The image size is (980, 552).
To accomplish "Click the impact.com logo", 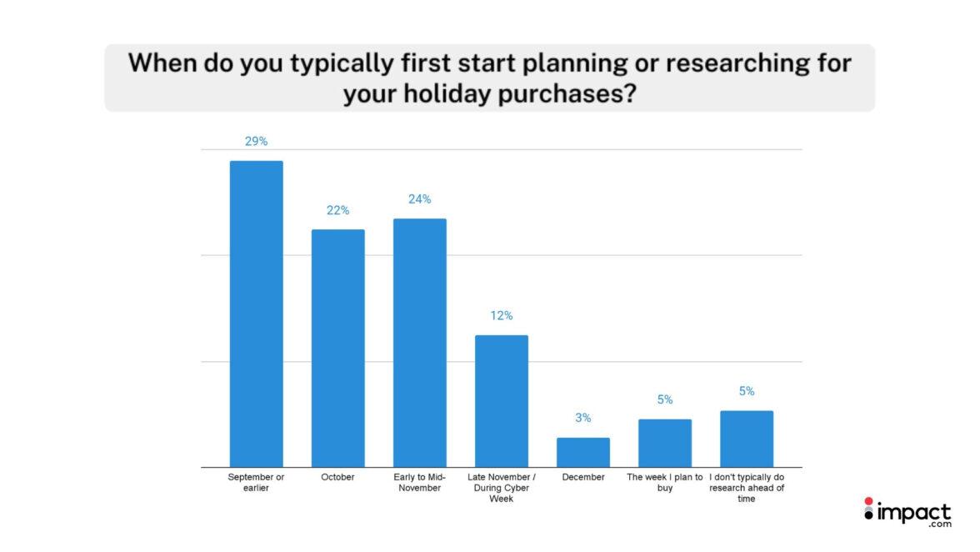I will 907,513.
